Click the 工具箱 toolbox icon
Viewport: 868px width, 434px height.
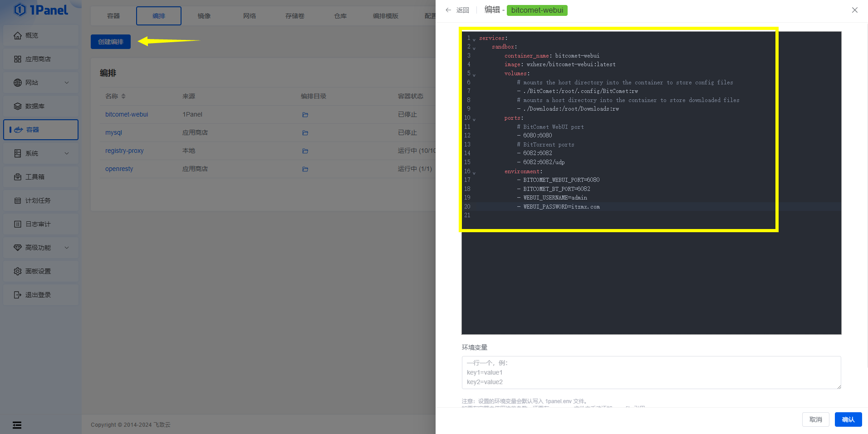point(18,177)
